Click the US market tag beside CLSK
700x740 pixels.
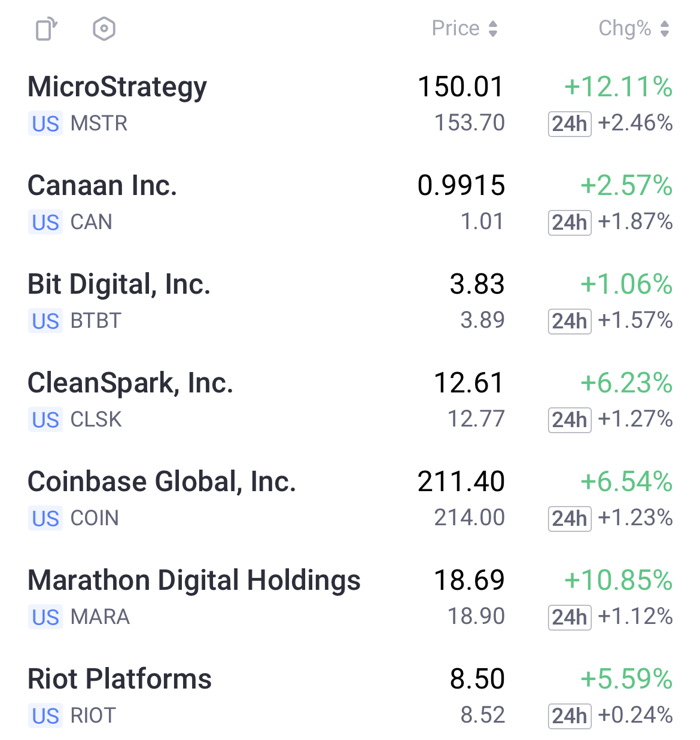coord(45,420)
